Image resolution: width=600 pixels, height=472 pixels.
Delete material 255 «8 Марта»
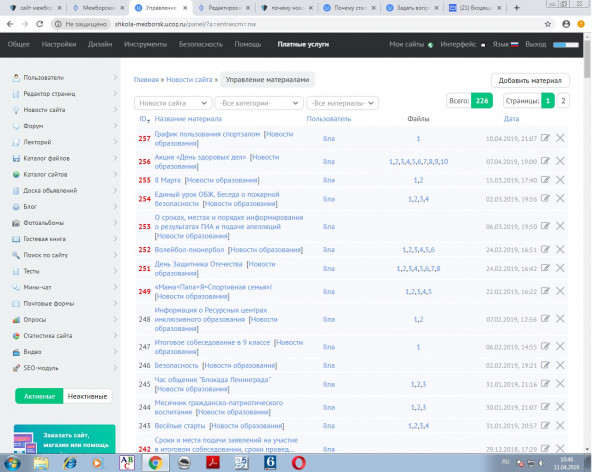[x=560, y=180]
